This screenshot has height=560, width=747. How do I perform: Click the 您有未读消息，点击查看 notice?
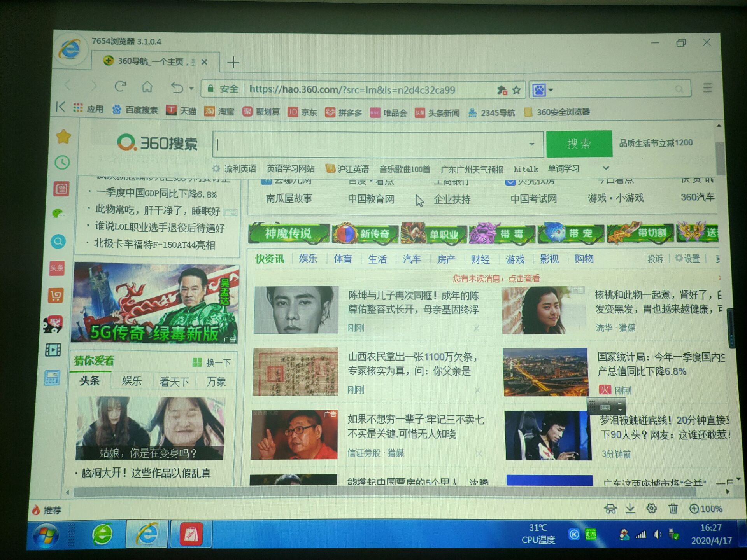[x=496, y=278]
